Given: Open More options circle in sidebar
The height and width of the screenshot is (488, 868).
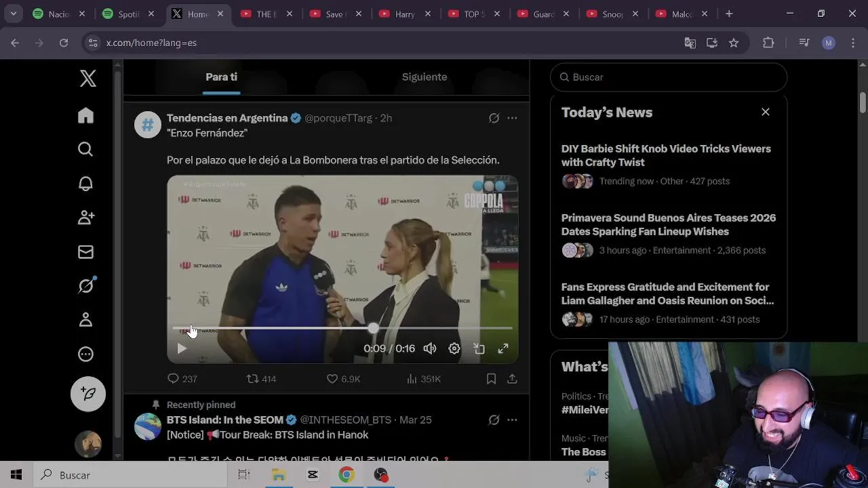Looking at the screenshot, I should click(x=85, y=354).
